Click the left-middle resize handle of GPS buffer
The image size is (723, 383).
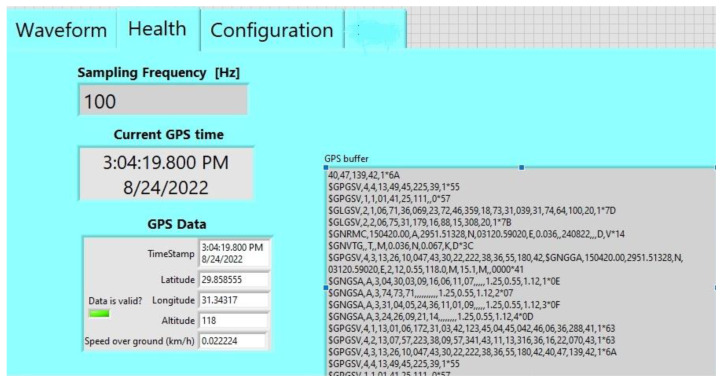tap(326, 288)
